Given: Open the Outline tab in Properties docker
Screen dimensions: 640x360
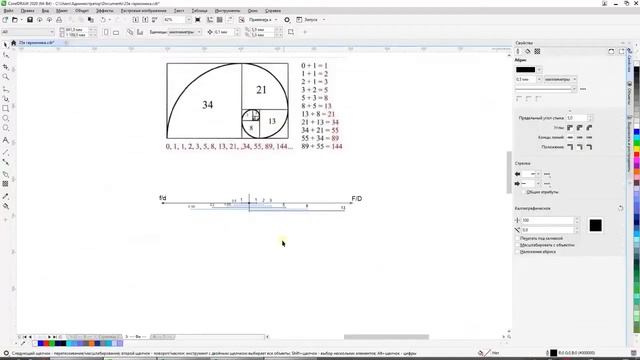Looking at the screenshot, I should pyautogui.click(x=518, y=51).
